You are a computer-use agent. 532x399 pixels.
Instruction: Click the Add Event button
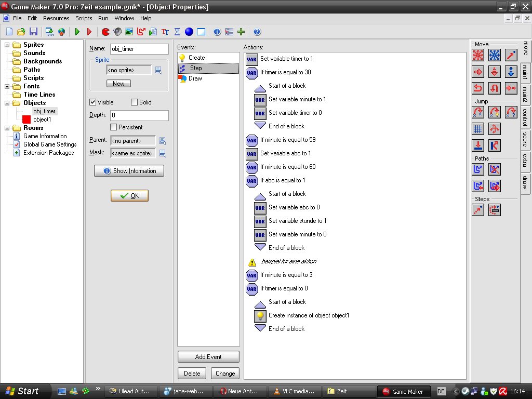pyautogui.click(x=208, y=356)
